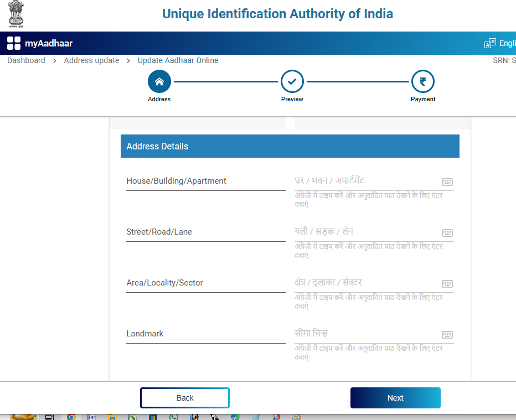This screenshot has width=516, height=420.
Task: Open keyboard icon beside House/Building/Apartment field
Action: pos(447,182)
